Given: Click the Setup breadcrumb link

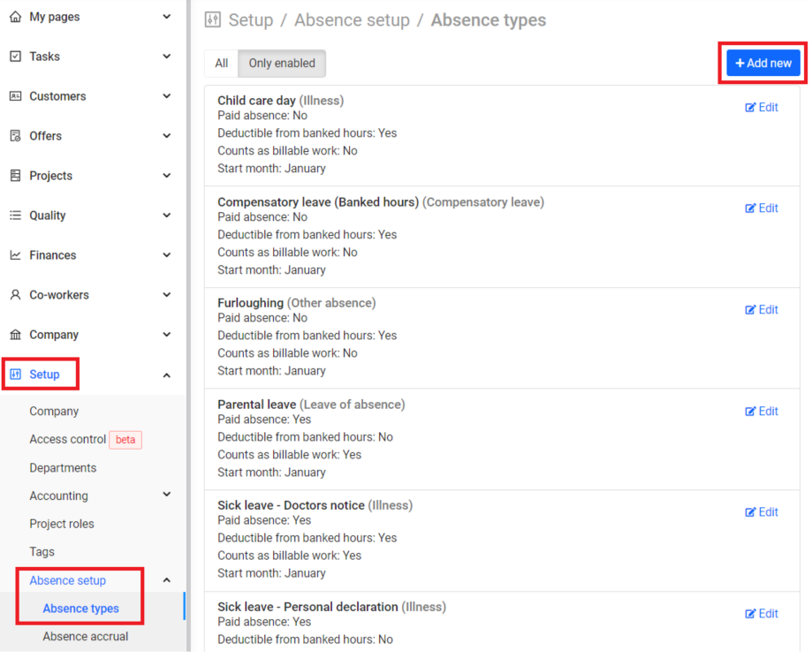Looking at the screenshot, I should [x=251, y=19].
